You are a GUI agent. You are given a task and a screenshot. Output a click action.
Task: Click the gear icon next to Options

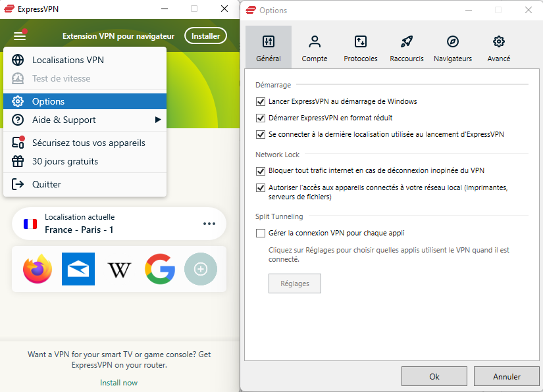(x=18, y=101)
